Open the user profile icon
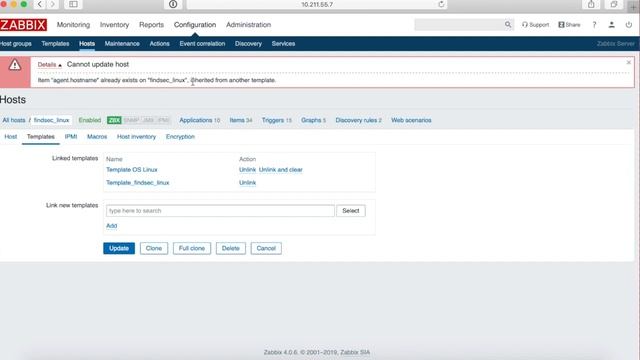This screenshot has height=360, width=640. pos(611,24)
